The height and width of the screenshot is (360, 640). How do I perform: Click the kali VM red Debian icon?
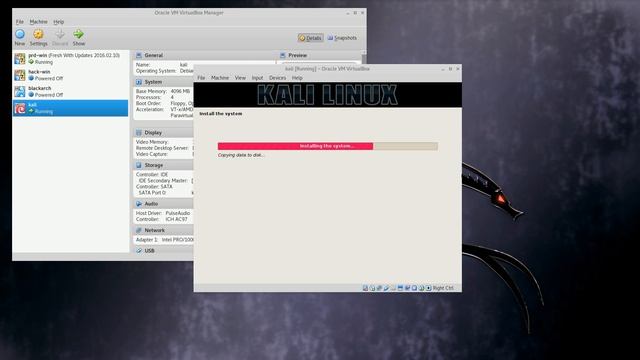20,108
